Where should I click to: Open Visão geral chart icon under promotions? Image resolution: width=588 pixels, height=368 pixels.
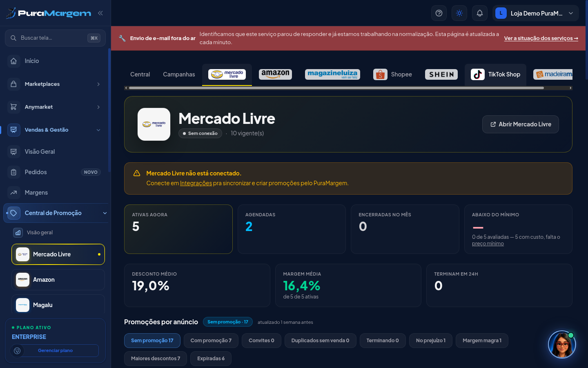[x=18, y=233]
